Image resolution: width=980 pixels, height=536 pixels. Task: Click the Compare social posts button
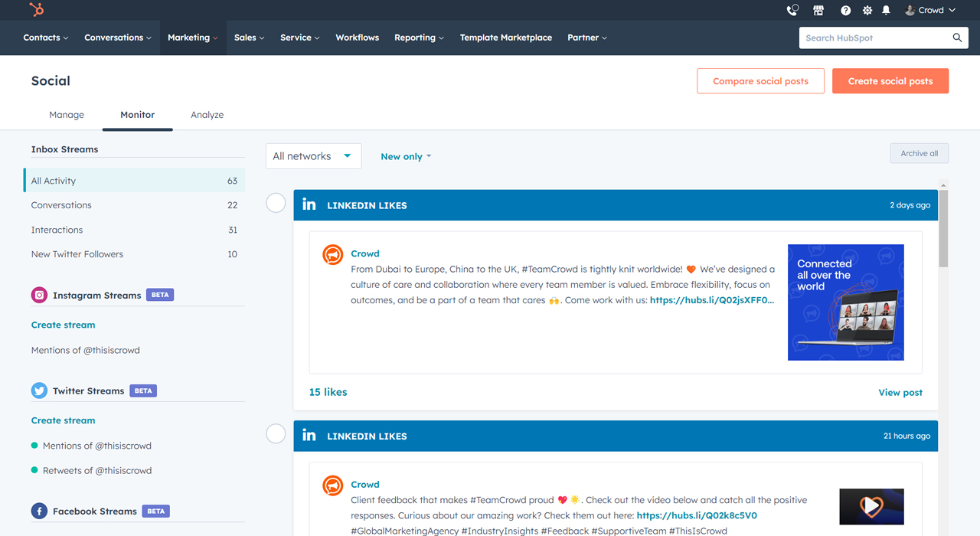(x=760, y=81)
